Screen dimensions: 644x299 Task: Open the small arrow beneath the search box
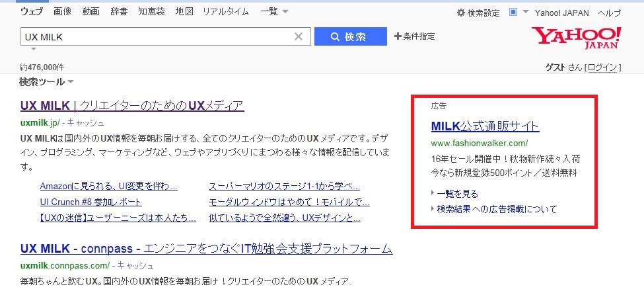point(33,49)
